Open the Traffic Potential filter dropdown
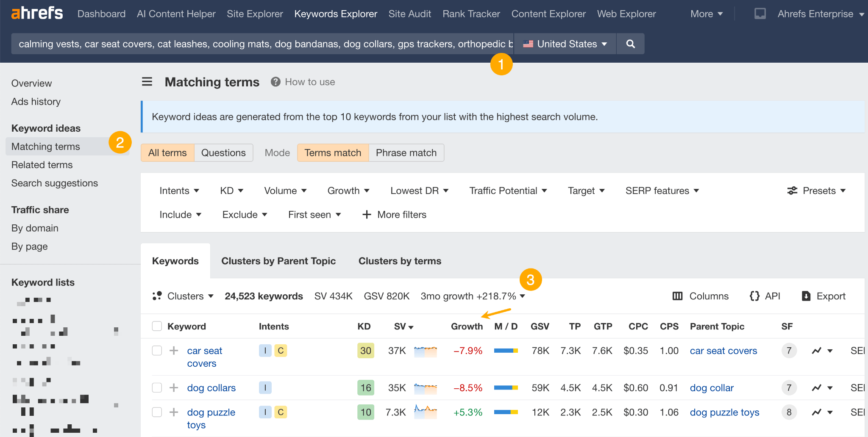868x437 pixels. (507, 191)
